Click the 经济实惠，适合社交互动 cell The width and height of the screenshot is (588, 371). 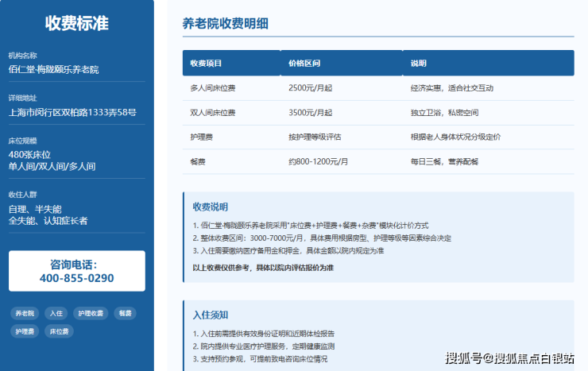452,88
